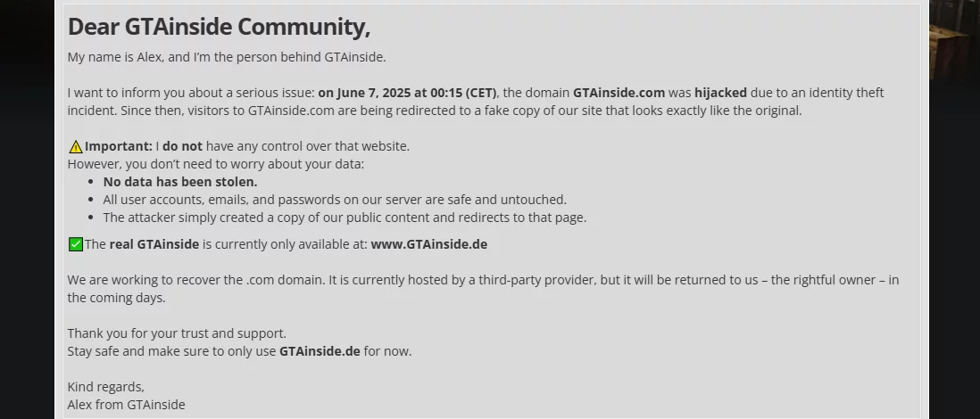Click the All user accounts bullet line
980x419 pixels.
pos(335,200)
